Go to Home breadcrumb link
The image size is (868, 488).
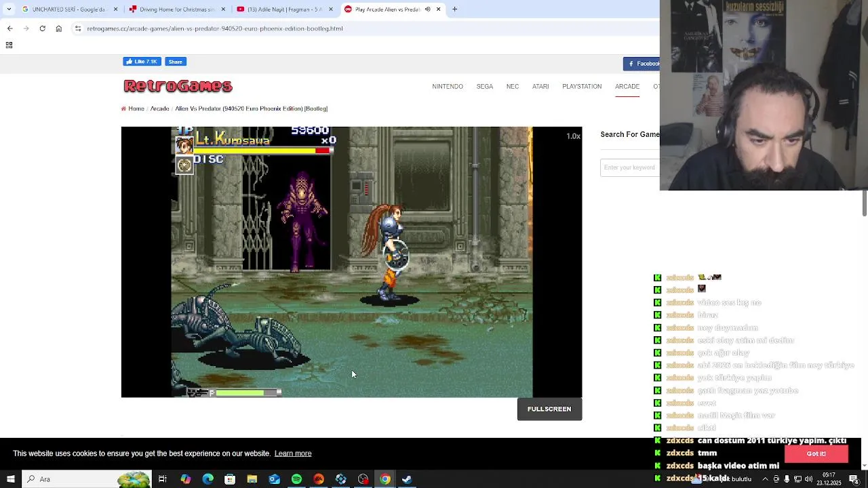click(x=136, y=108)
